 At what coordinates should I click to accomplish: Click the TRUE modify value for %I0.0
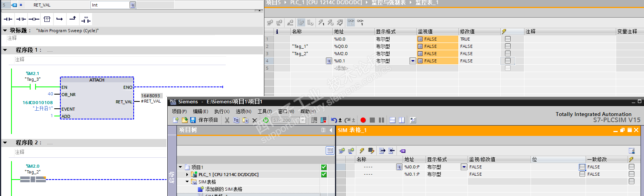(x=465, y=39)
